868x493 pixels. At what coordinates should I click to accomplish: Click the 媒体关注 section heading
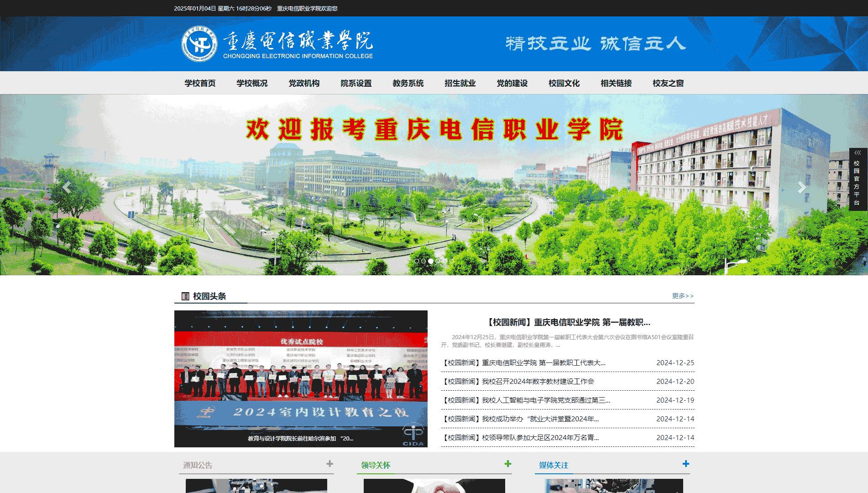(x=554, y=465)
